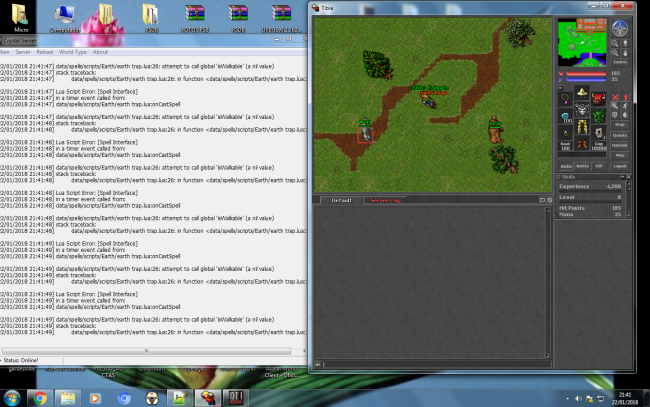Screen dimensions: 650x407
Task: Click the speaker volume tray icon
Action: [x=578, y=399]
